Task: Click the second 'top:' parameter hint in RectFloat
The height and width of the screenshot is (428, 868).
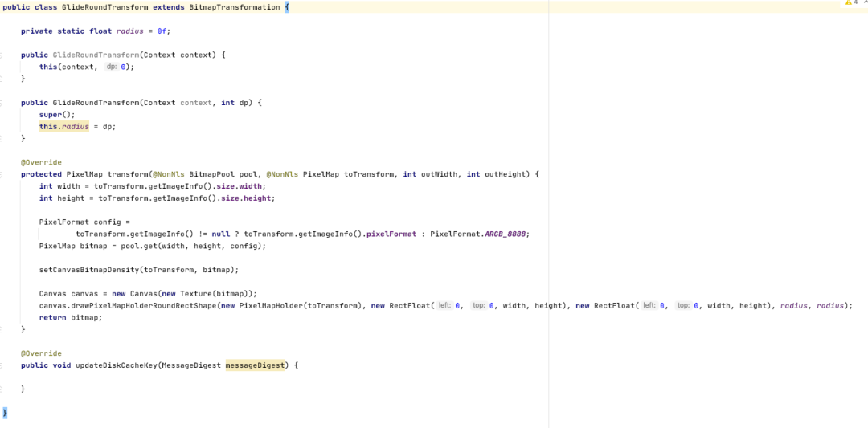Action: click(x=683, y=305)
